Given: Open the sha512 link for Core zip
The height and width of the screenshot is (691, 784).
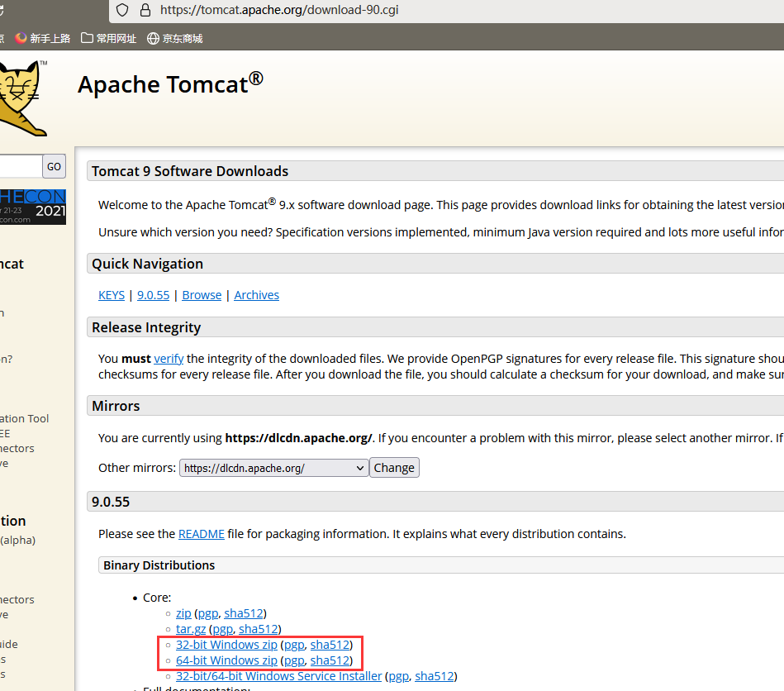Looking at the screenshot, I should 244,613.
